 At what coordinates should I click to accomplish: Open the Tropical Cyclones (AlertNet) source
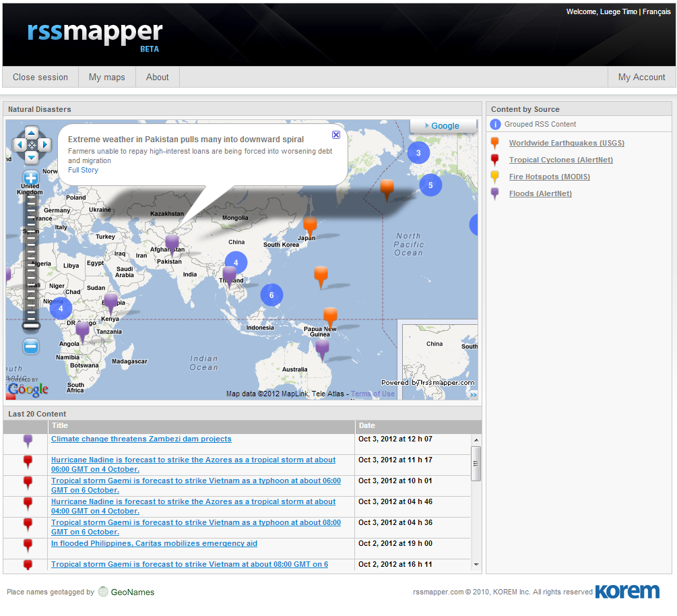click(x=561, y=160)
